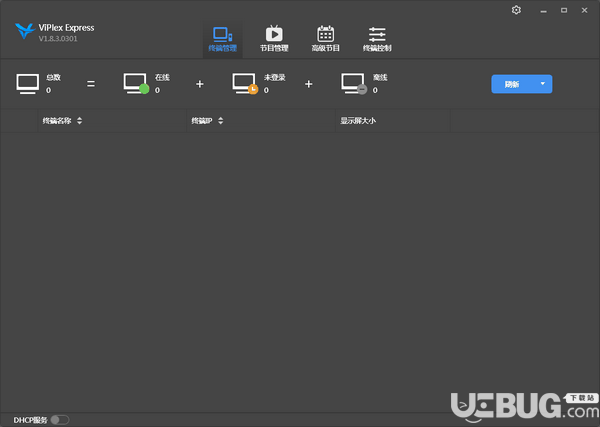This screenshot has width=600, height=427.
Task: Click the 终端名称 header text
Action: [x=57, y=121]
